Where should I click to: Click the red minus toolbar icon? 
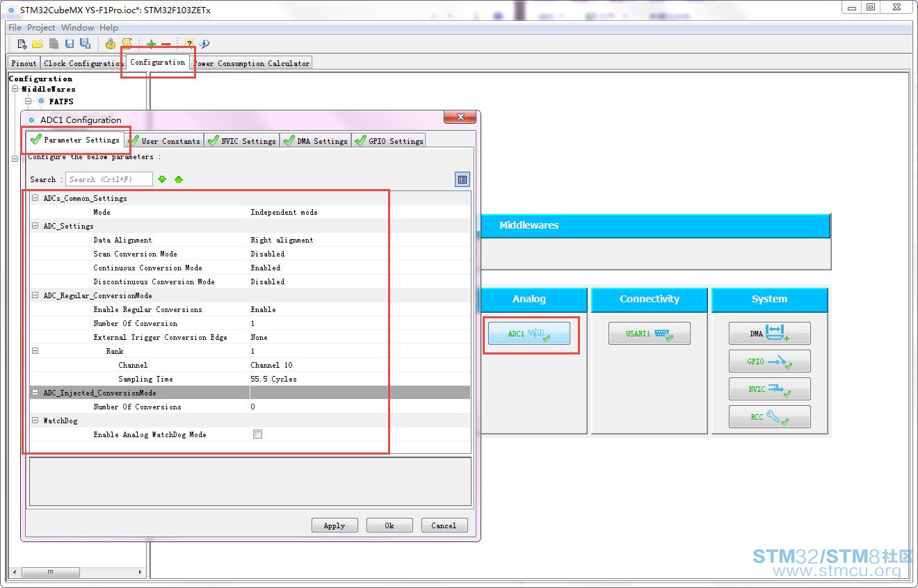tap(166, 44)
